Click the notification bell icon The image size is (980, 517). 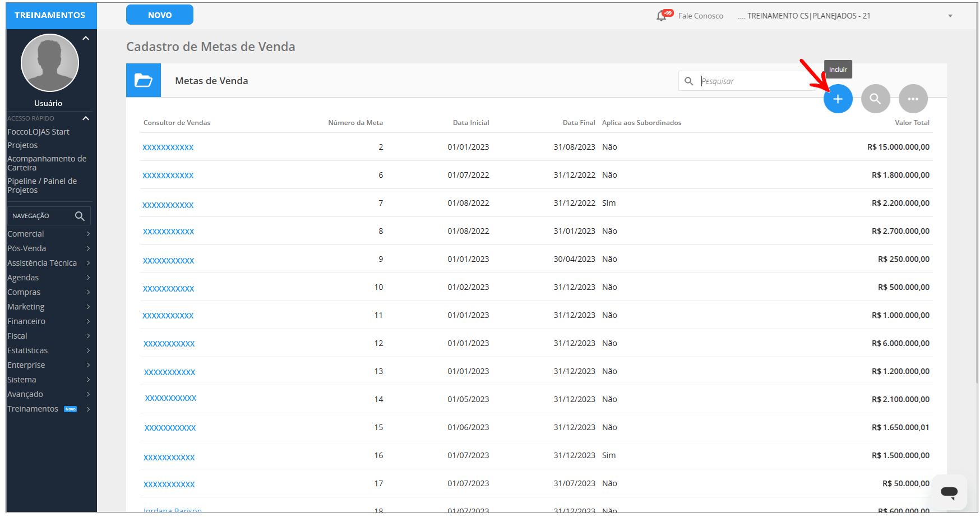point(662,16)
